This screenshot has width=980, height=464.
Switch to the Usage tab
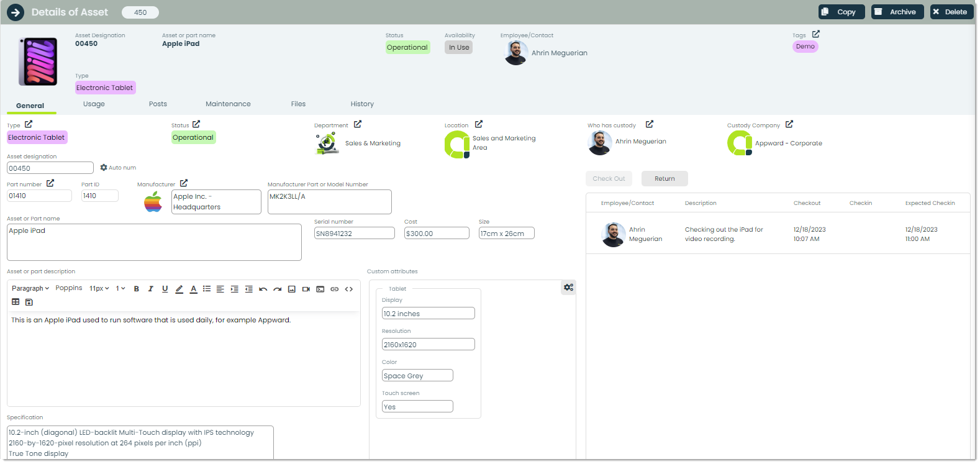[94, 104]
